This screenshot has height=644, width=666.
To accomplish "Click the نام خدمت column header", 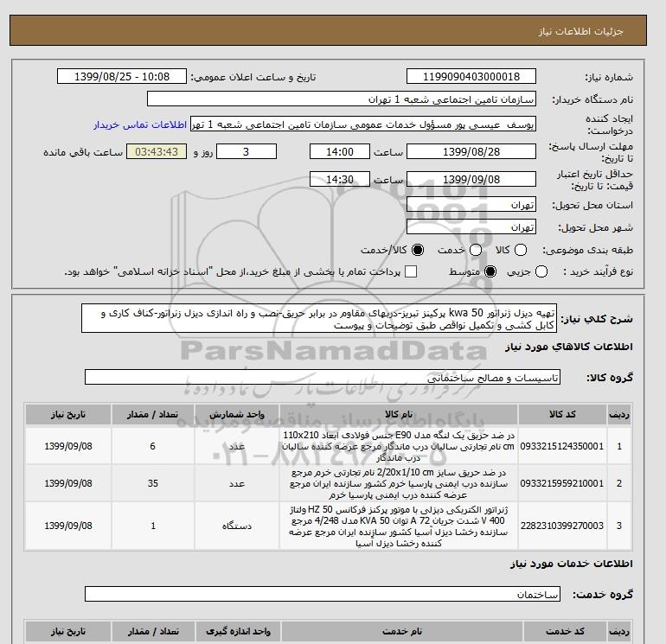I will point(402,631).
